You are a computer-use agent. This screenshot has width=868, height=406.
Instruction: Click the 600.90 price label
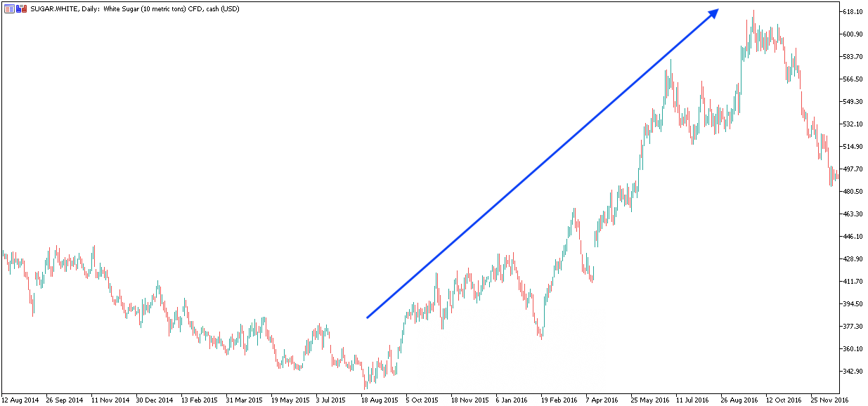pos(853,34)
